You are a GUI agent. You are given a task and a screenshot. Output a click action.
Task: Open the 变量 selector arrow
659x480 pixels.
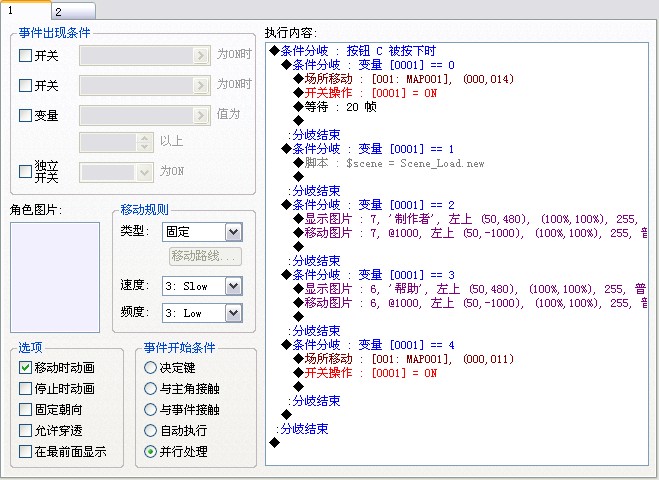pyautogui.click(x=200, y=116)
